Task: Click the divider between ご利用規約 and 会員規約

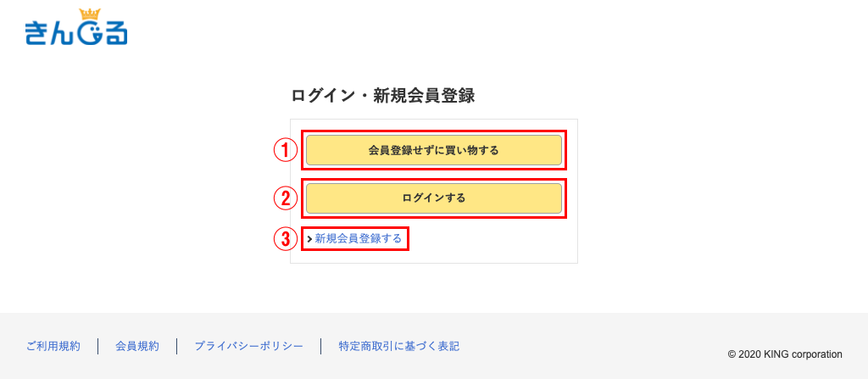Action: 98,346
